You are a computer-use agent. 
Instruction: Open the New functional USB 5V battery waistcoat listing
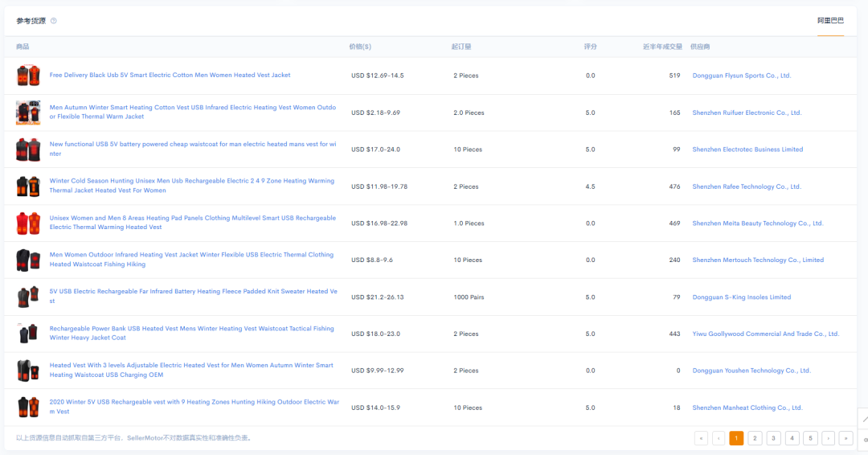coord(193,149)
